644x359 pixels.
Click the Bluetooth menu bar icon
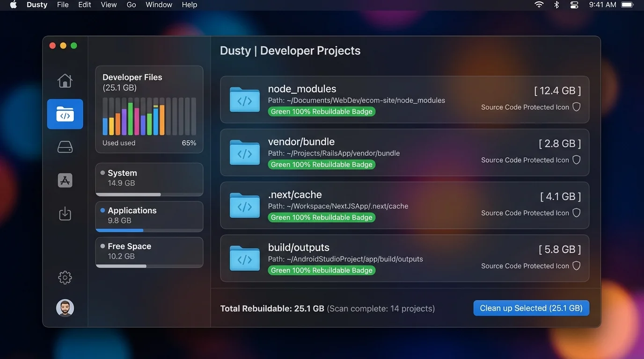click(556, 5)
